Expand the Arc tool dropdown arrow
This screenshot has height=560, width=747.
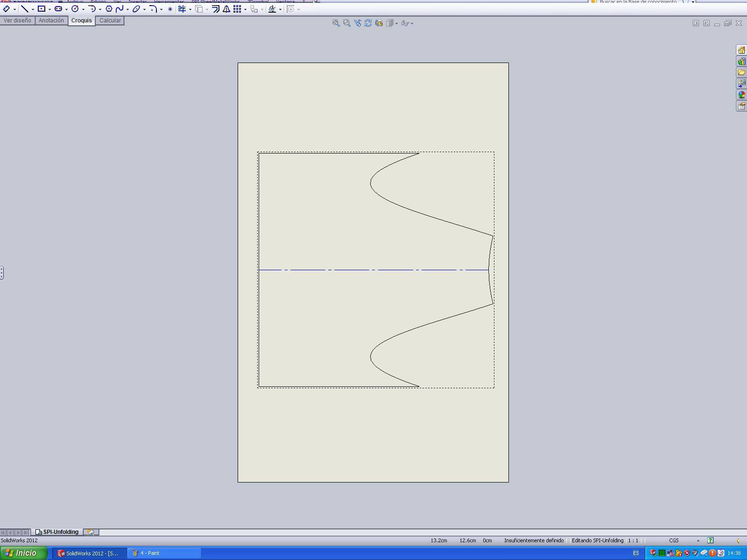(x=100, y=9)
